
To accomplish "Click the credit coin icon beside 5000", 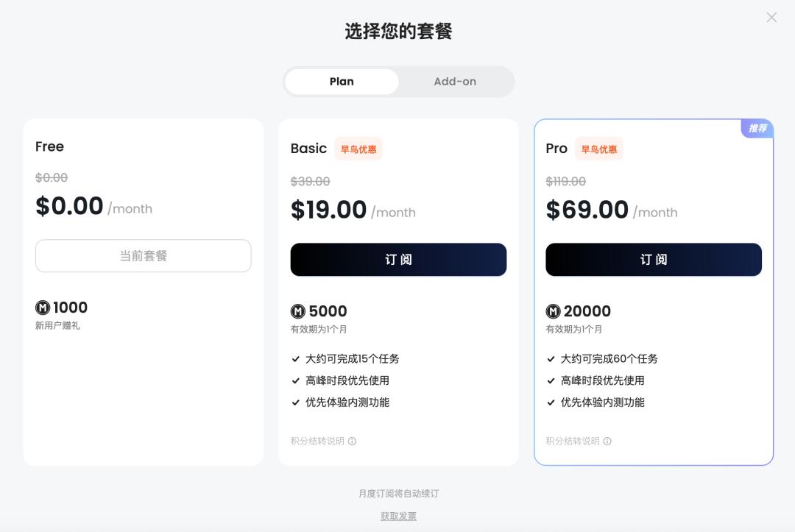I will click(x=298, y=311).
